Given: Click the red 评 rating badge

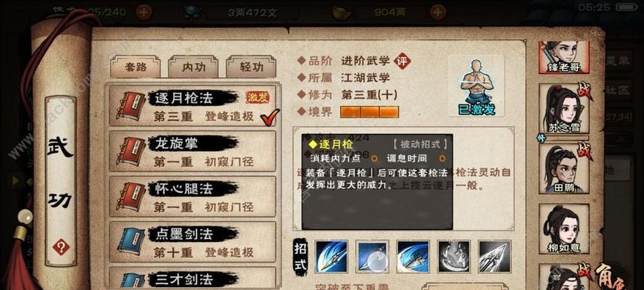Looking at the screenshot, I should click(x=402, y=61).
